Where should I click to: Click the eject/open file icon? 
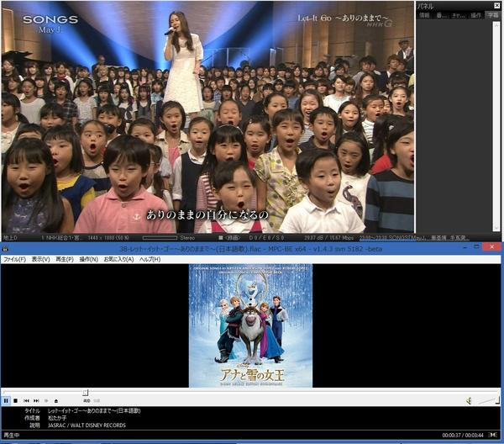56,400
